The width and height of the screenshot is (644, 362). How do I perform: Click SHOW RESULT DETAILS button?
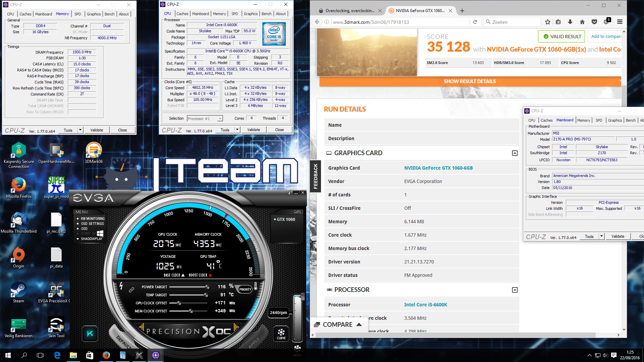[x=470, y=81]
